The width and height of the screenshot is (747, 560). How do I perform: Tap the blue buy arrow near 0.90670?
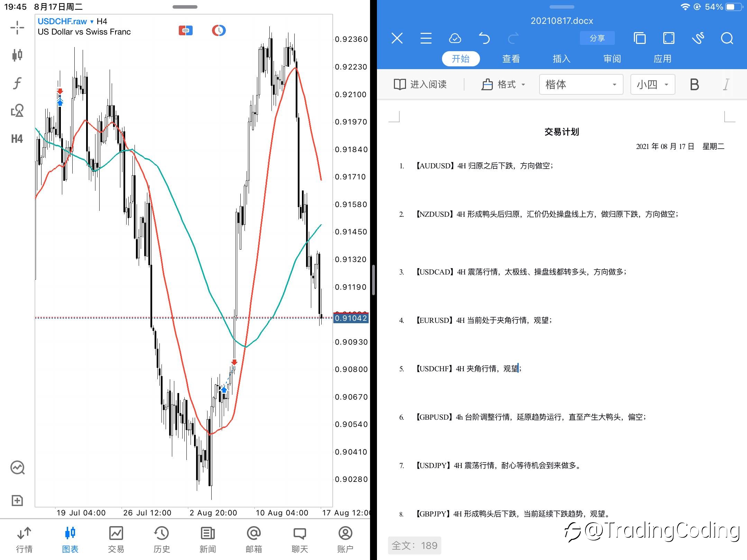point(224,390)
